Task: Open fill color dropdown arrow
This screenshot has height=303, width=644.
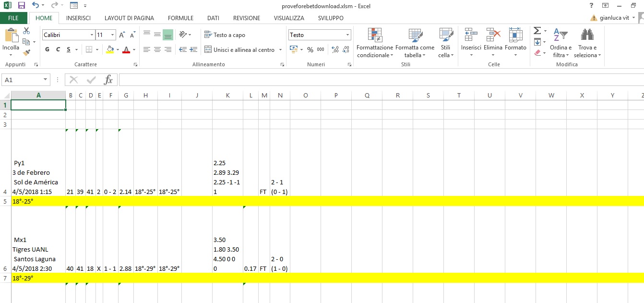Action: 118,49
